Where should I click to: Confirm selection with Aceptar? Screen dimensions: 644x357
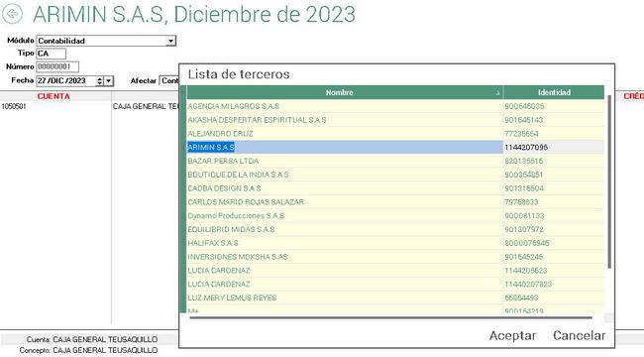(512, 335)
